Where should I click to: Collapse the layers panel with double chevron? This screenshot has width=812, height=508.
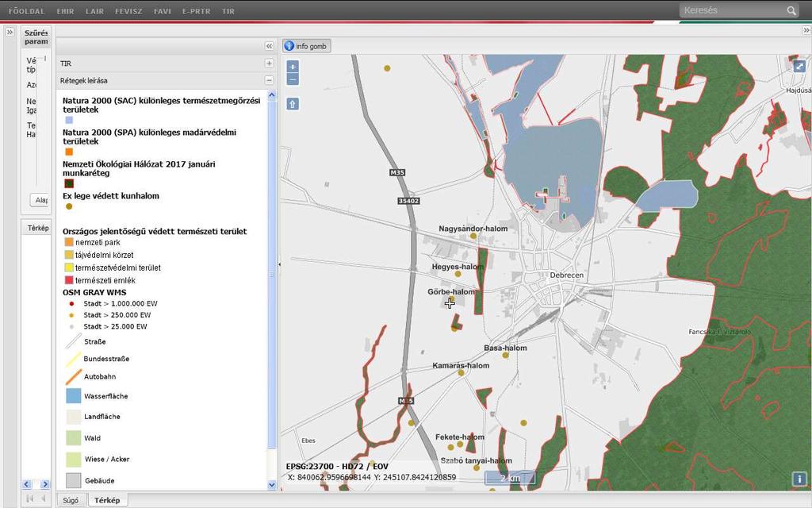click(270, 46)
